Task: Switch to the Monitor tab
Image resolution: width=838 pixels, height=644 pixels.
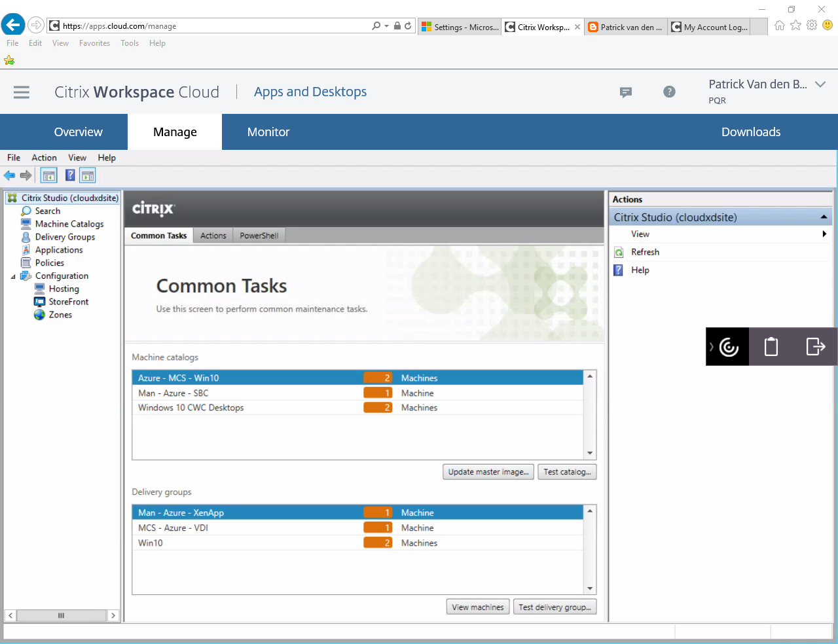Action: click(268, 132)
